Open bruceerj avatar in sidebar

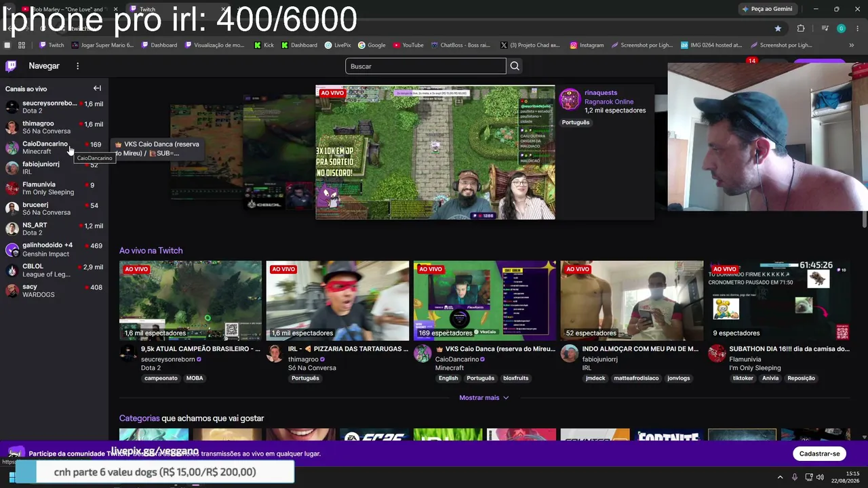(12, 209)
